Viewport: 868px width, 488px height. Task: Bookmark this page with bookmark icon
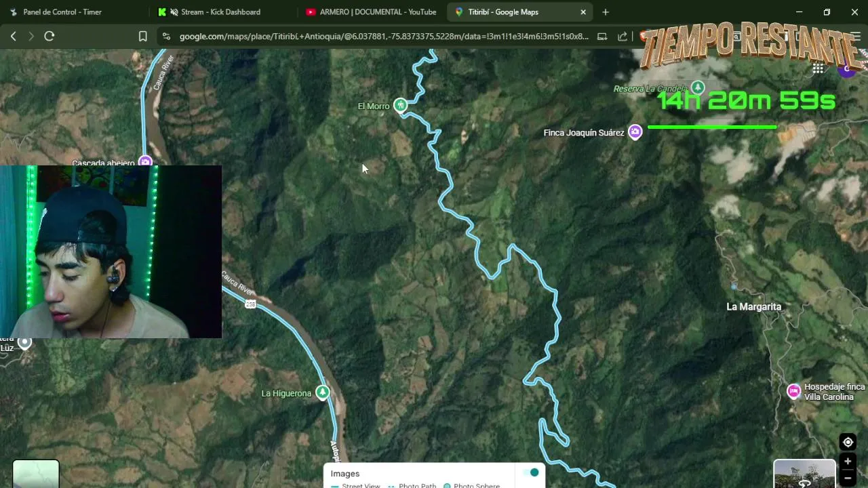tap(142, 37)
